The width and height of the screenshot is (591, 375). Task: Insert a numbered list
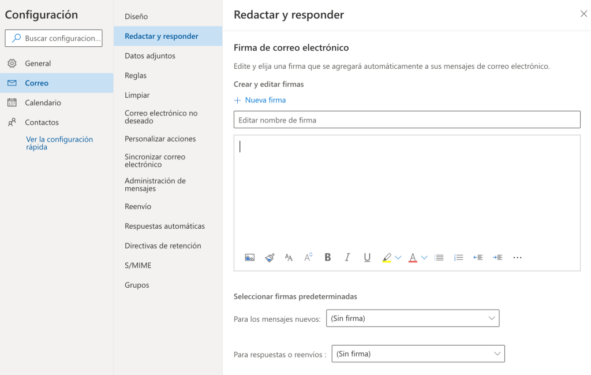(458, 258)
